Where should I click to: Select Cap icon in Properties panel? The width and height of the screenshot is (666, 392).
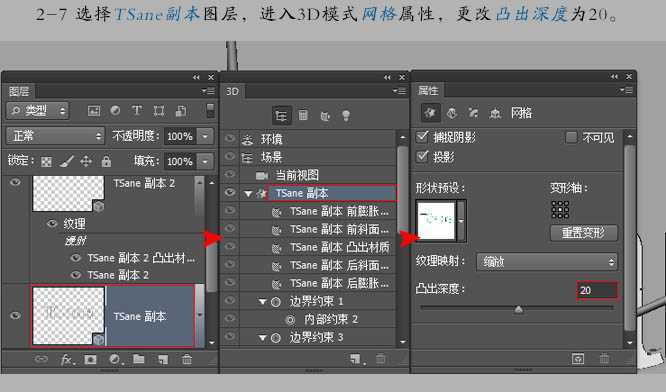473,113
